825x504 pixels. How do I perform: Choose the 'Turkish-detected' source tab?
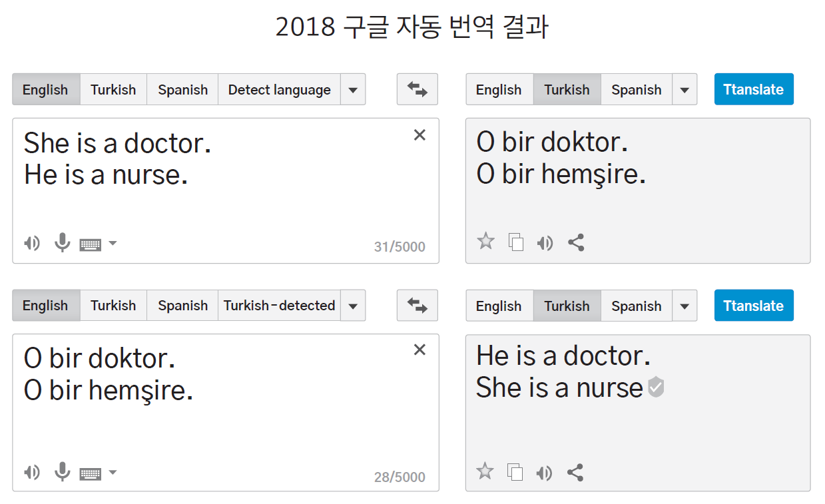(280, 305)
